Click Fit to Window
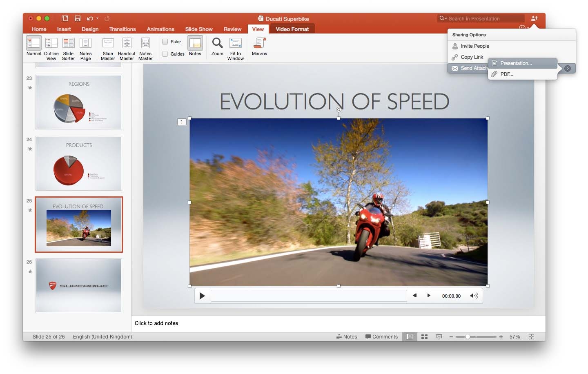Screen dimensions: 588x374 coord(236,49)
